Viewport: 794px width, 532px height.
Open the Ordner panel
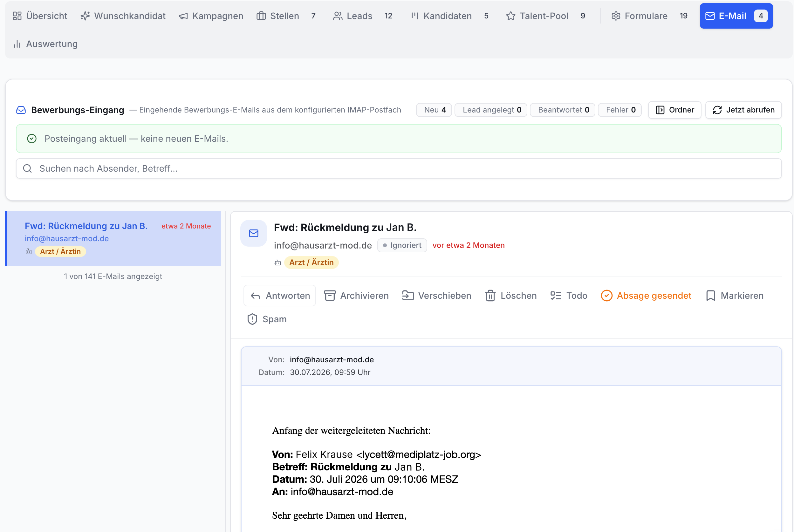point(674,110)
